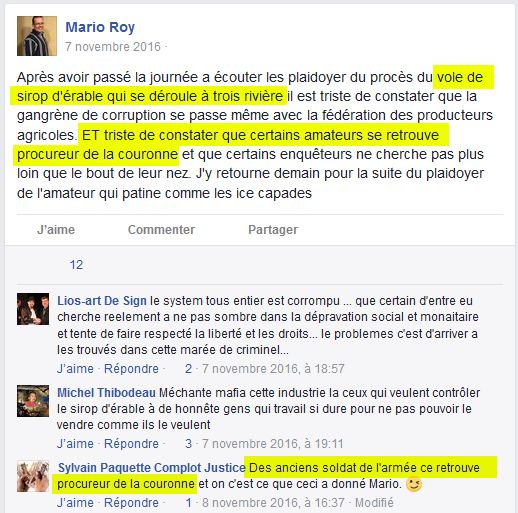Open Mario Roy's profile picture
518x513 pixels.
click(x=37, y=36)
